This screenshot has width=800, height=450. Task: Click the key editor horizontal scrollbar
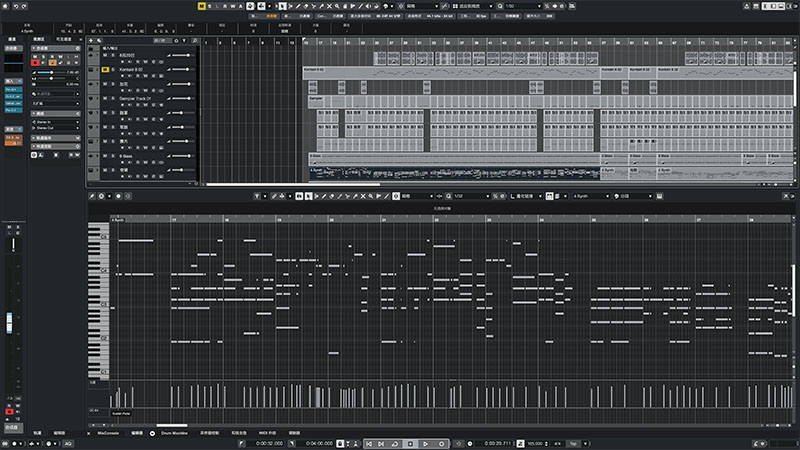tap(172, 425)
